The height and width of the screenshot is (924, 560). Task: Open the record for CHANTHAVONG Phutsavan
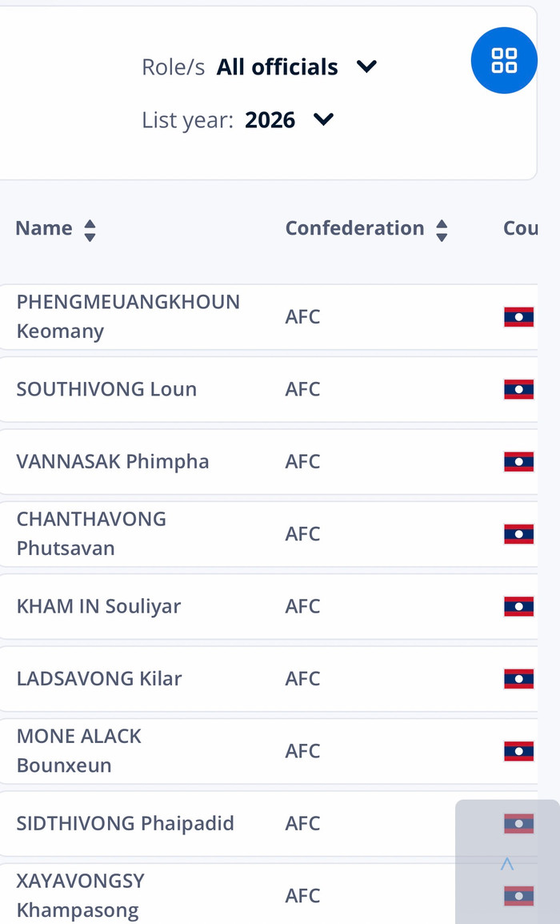click(x=91, y=534)
